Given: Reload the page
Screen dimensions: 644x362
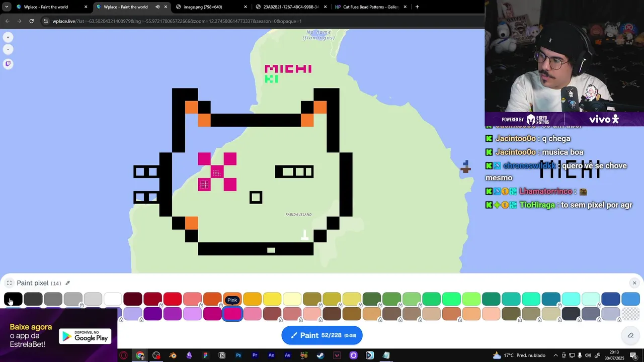Looking at the screenshot, I should (31, 21).
